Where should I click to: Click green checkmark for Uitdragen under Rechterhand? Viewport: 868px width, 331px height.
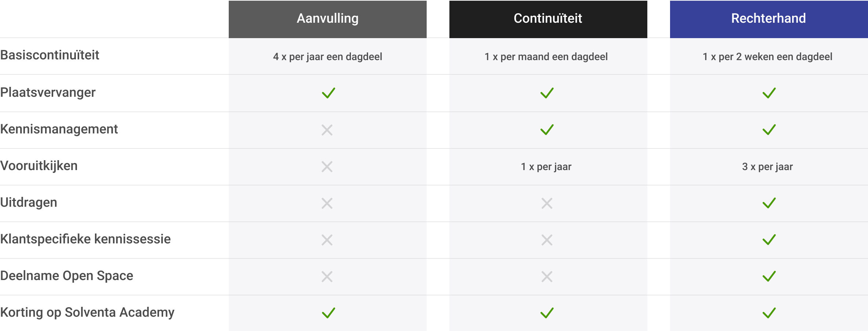click(769, 203)
